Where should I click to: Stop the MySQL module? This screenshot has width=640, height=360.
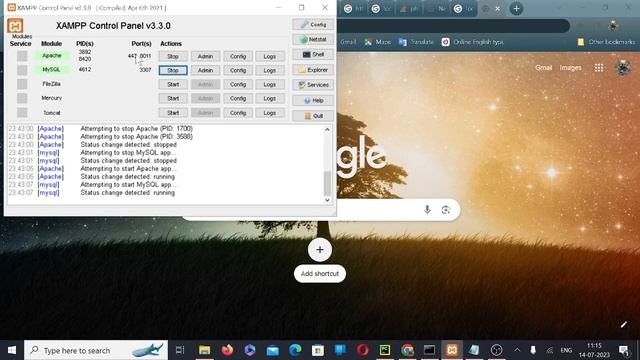173,70
